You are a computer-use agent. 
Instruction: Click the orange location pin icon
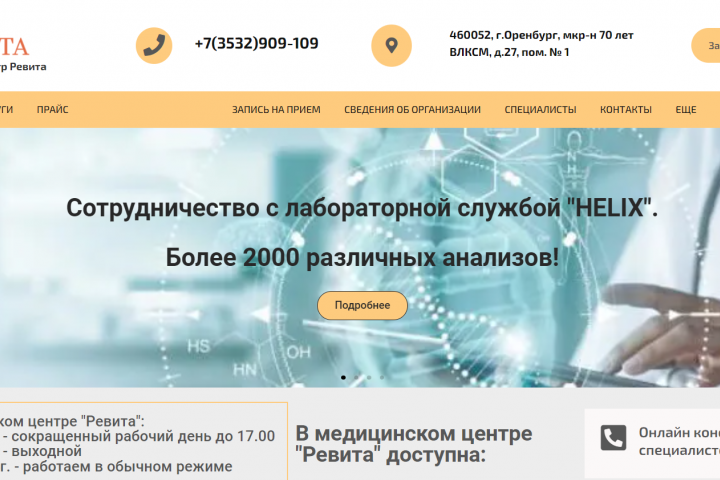(x=391, y=45)
